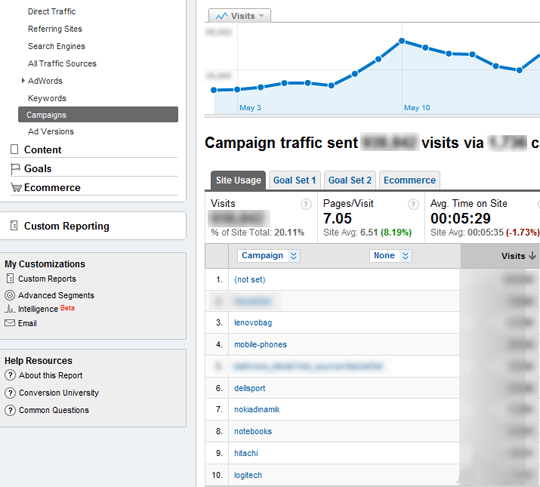This screenshot has width=540, height=487.
Task: Click the Avg. Time on Site 00:05:29
Action: pos(460,218)
